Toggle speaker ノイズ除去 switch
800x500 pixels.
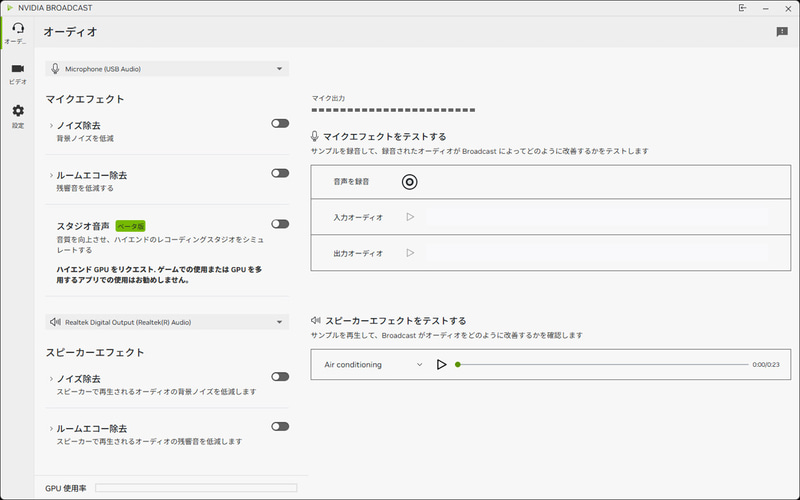click(x=280, y=377)
